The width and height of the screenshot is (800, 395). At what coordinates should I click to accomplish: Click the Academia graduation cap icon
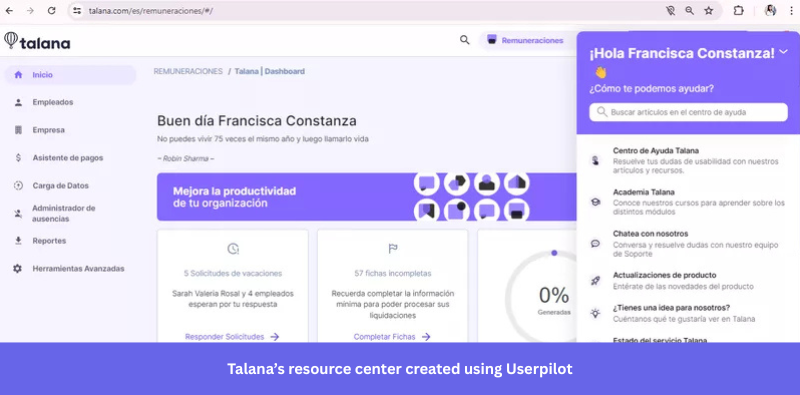tap(595, 202)
